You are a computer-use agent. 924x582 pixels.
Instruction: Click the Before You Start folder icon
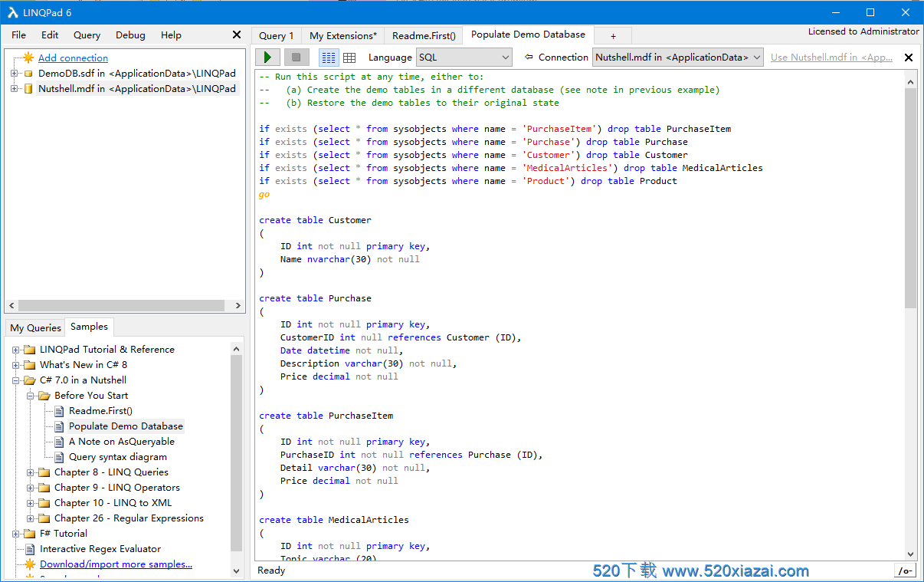click(x=44, y=396)
